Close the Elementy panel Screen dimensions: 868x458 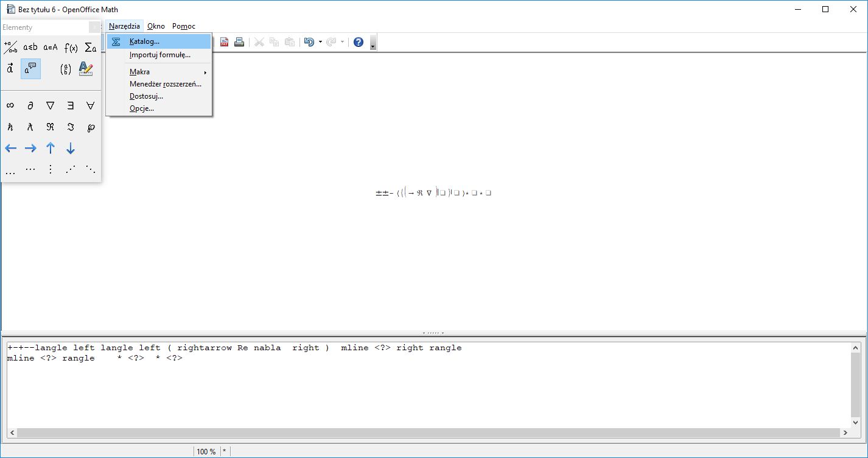94,27
